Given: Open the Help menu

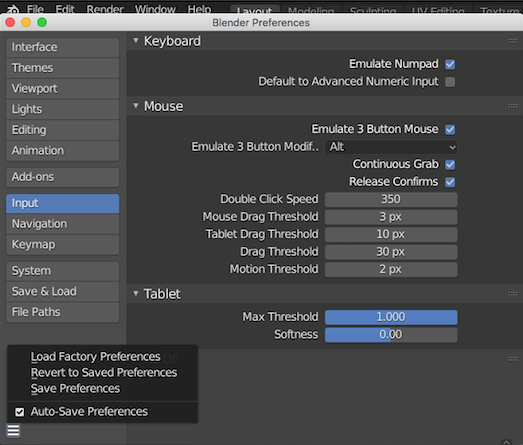Looking at the screenshot, I should (x=199, y=9).
